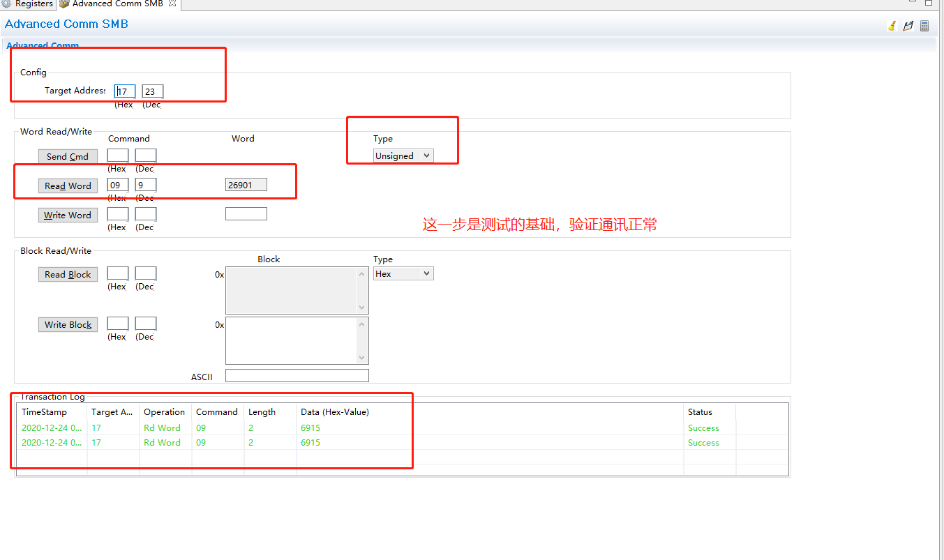The image size is (944, 560).
Task: Open the Hex type dropdown in Block Read/Write
Action: pyautogui.click(x=403, y=273)
